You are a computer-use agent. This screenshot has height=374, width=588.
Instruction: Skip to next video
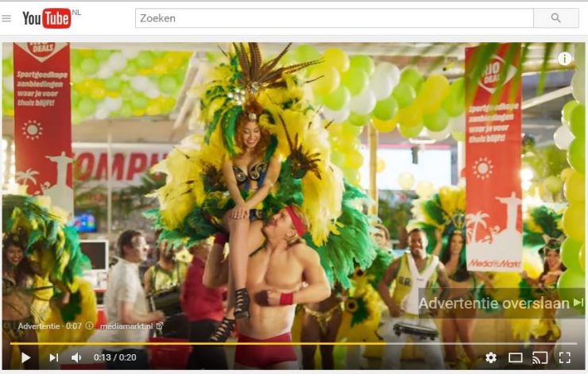point(54,357)
